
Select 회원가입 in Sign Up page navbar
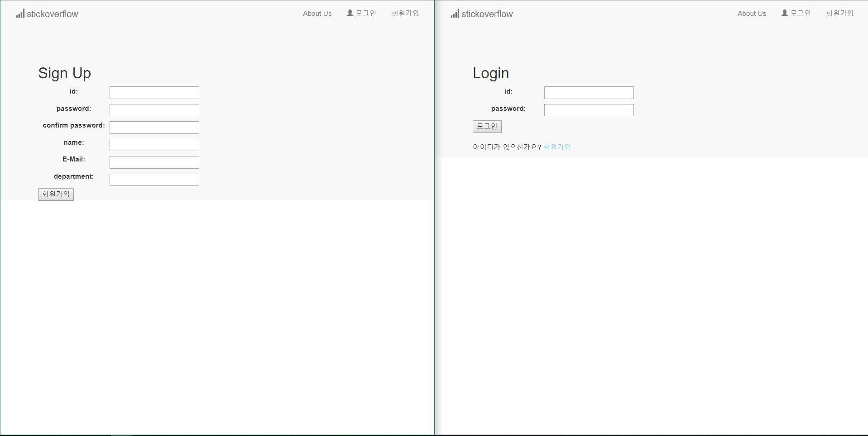[405, 13]
